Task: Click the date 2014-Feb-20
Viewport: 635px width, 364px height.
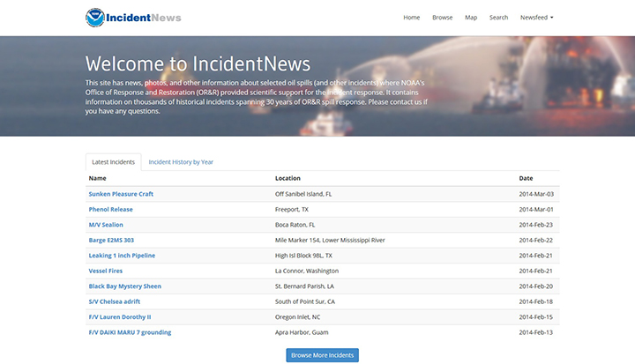Action: pyautogui.click(x=536, y=286)
